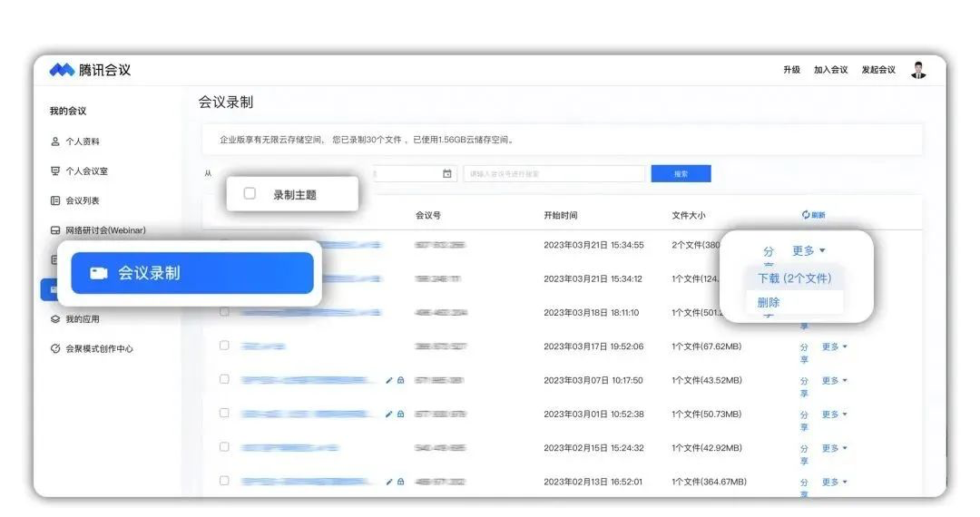980x517 pixels.
Task: Click the lock icon on 02月13日 recording
Action: pyautogui.click(x=401, y=482)
